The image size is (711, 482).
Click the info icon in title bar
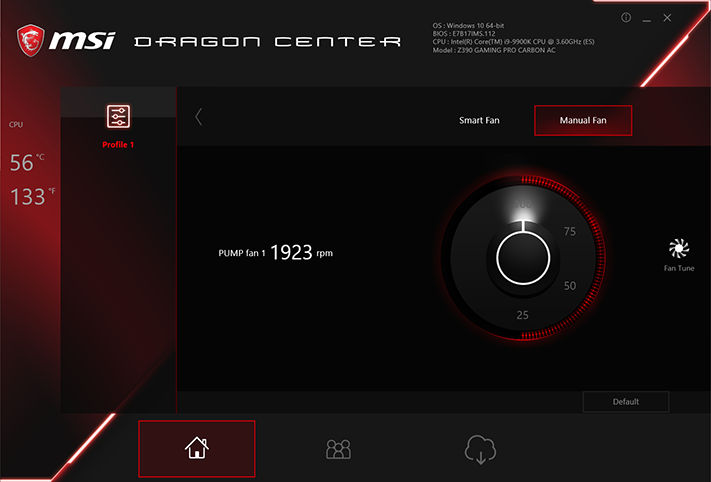(626, 18)
